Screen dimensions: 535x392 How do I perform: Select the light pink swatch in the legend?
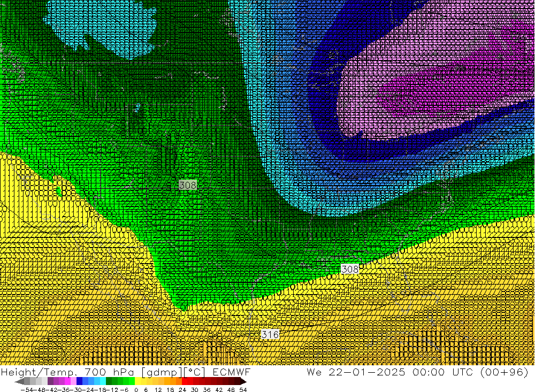(73, 381)
